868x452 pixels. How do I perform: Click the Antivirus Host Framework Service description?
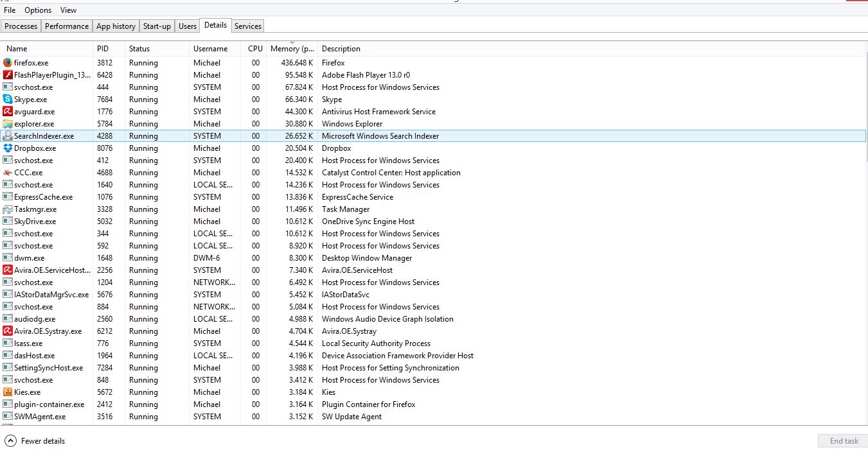[378, 112]
